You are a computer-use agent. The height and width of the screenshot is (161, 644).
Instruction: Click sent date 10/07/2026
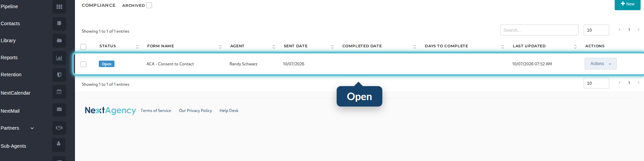click(294, 64)
